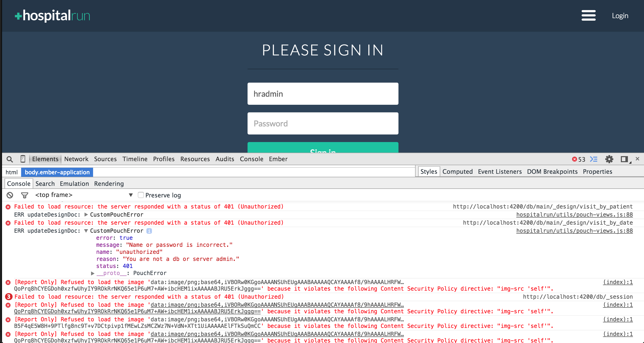Enable the Preserve log checkbox
This screenshot has height=343, width=644.
click(141, 195)
